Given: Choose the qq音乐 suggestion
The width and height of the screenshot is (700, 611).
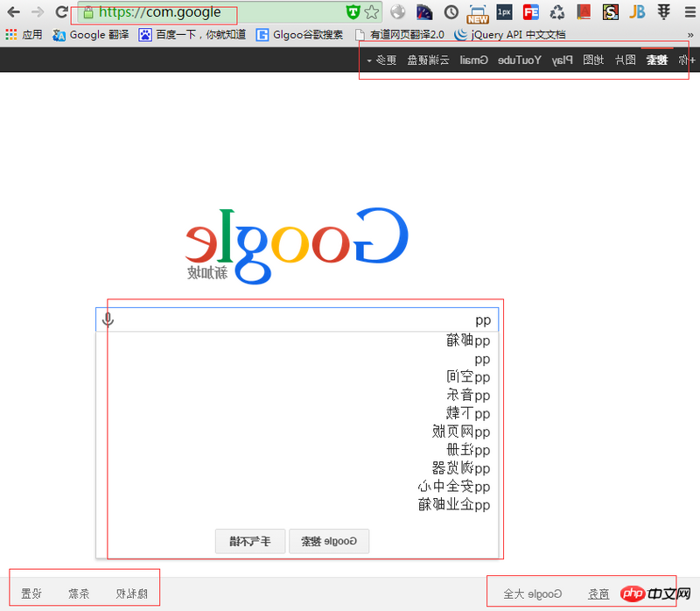Looking at the screenshot, I should [x=469, y=395].
